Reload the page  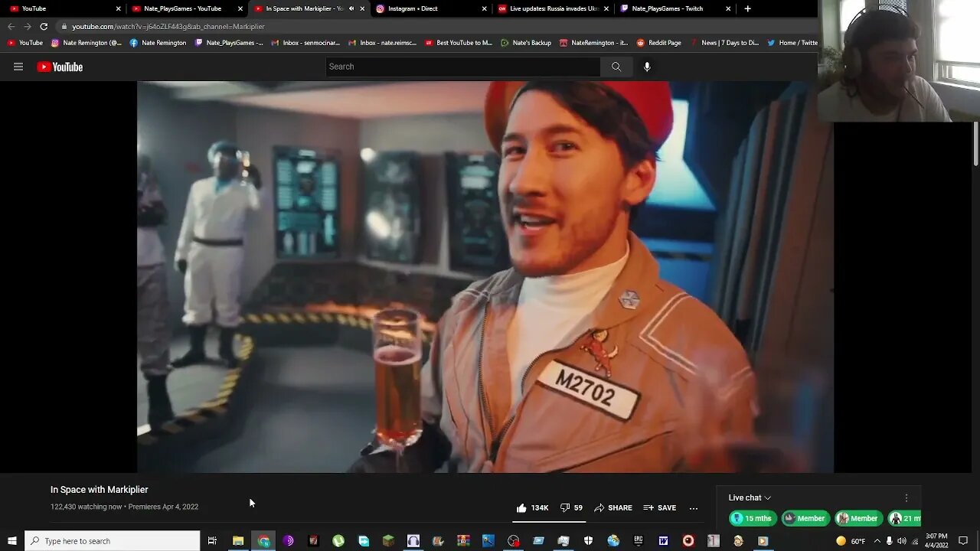44,26
